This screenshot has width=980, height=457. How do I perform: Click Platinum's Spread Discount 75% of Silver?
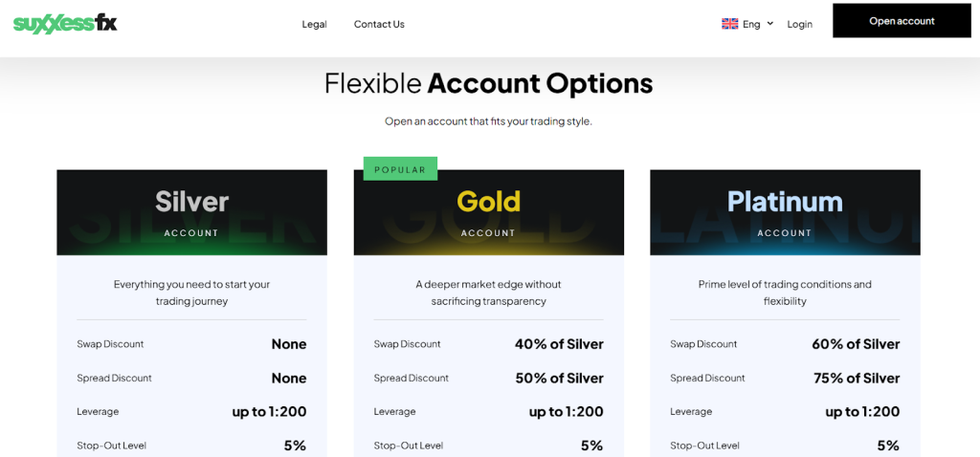point(857,379)
